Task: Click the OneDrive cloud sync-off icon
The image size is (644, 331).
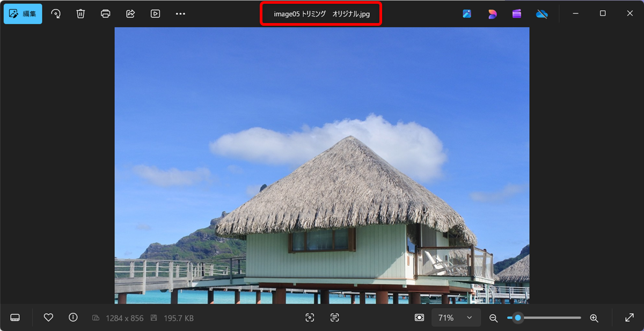Action: coord(542,14)
